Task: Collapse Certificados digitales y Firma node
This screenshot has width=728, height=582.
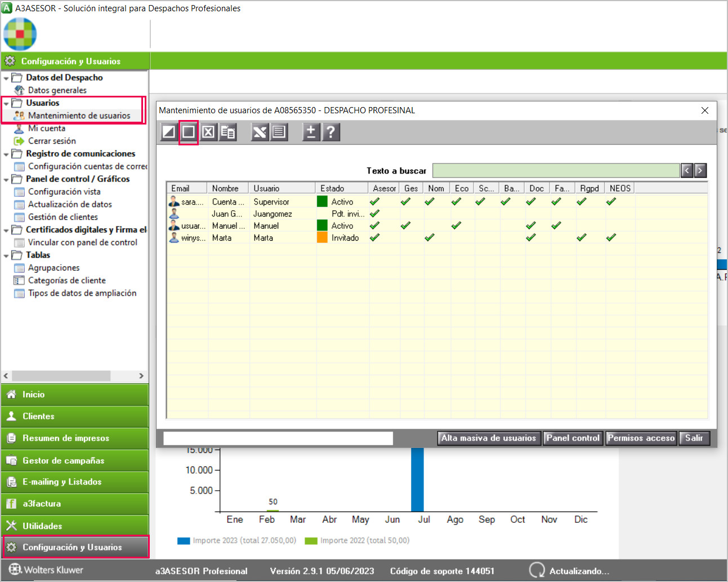Action: [6, 230]
